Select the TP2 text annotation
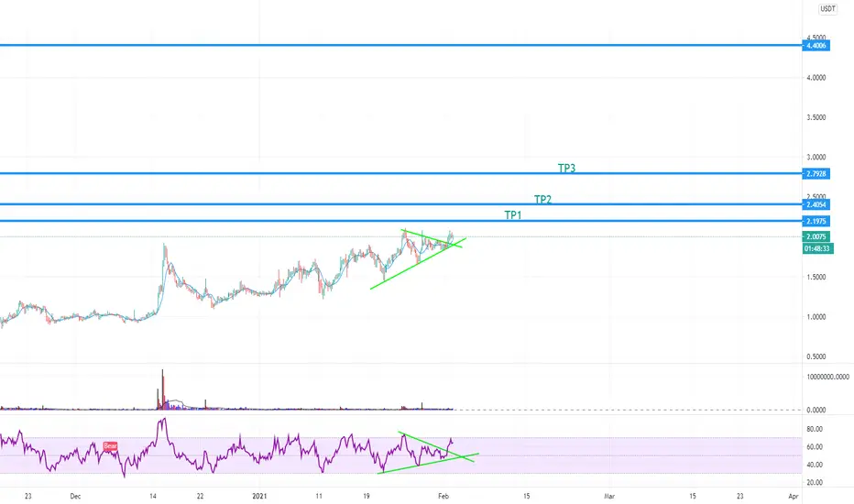Viewport: 854px width, 504px height. pyautogui.click(x=542, y=200)
